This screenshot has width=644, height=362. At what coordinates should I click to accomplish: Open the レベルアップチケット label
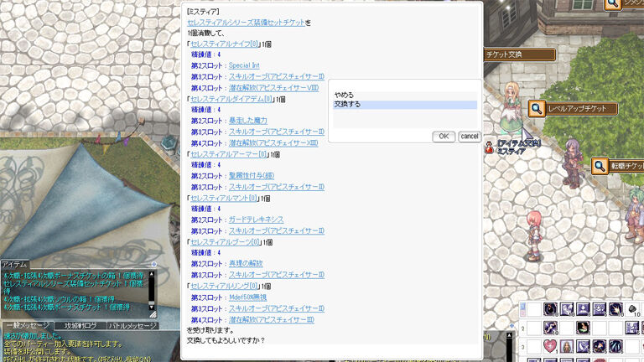(581, 109)
